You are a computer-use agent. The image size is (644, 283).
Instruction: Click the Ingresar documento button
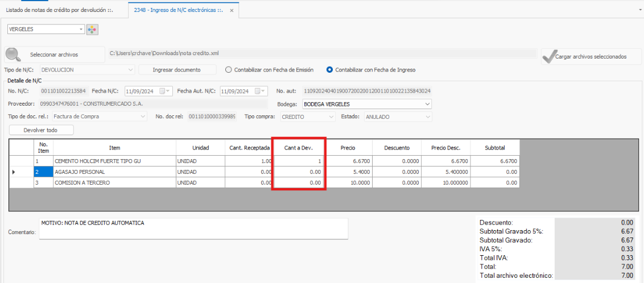tap(177, 70)
